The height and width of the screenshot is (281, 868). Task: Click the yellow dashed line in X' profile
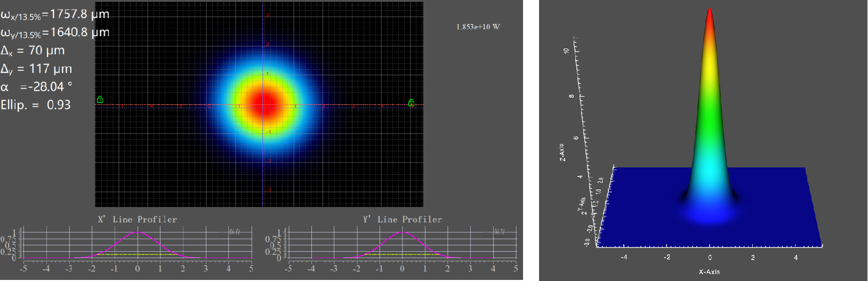138,254
